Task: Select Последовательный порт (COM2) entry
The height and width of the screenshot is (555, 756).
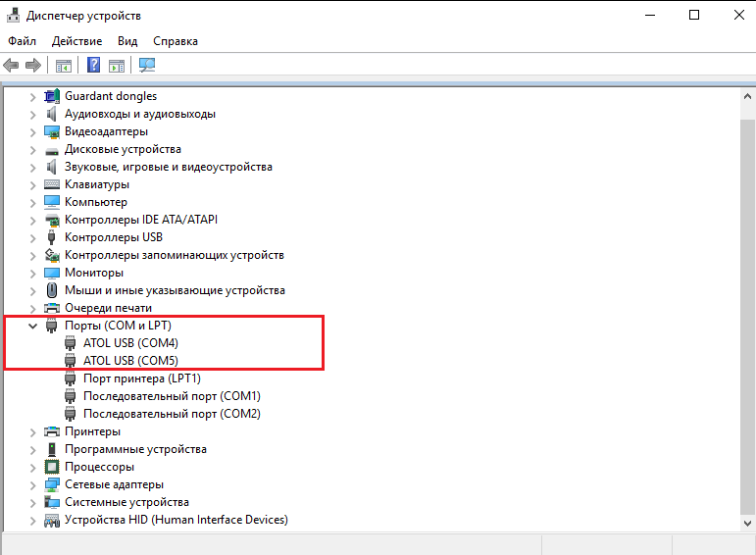Action: (x=172, y=414)
